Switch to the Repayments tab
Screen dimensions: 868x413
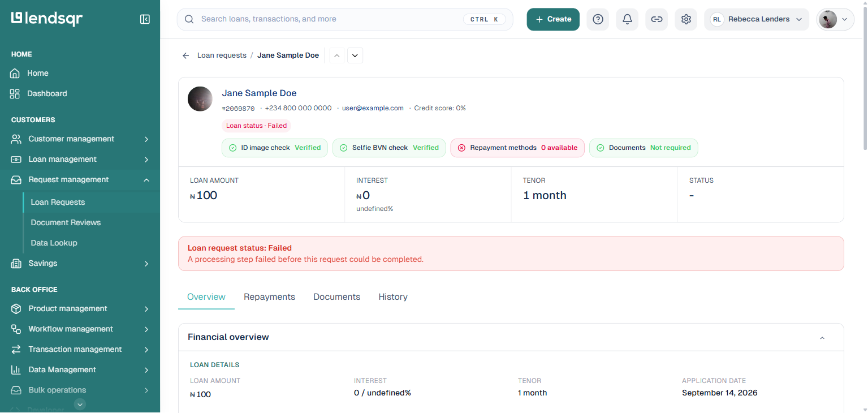[x=269, y=297]
